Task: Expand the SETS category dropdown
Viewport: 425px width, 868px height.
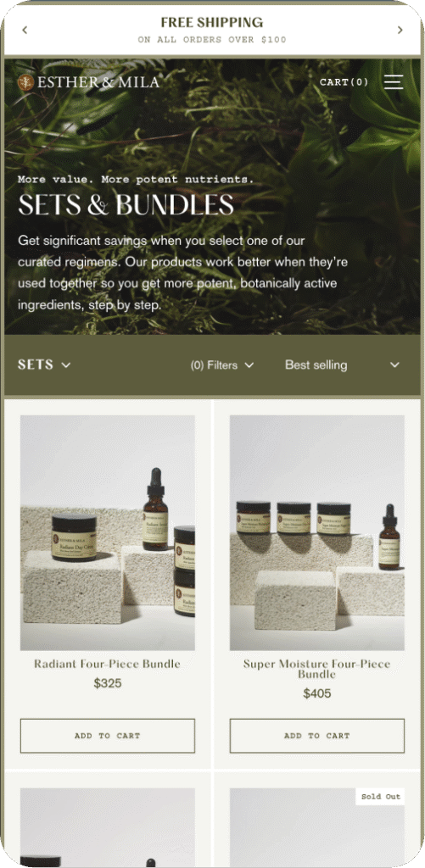Action: [44, 364]
